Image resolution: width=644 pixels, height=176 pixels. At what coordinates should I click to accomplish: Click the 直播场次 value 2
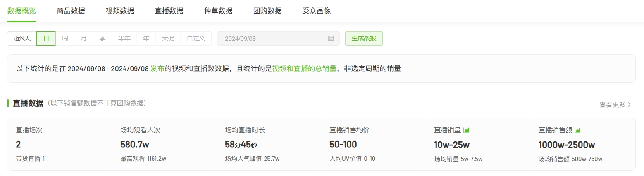point(18,145)
